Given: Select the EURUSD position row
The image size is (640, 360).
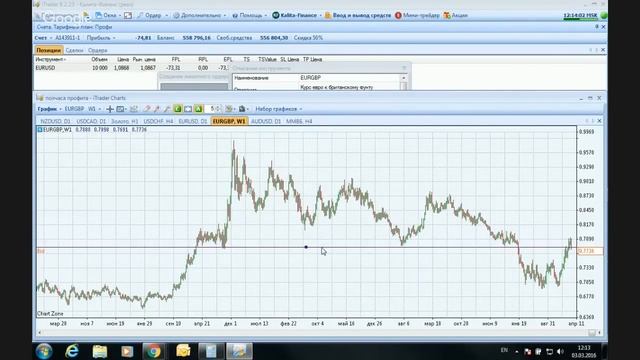Looking at the screenshot, I should tap(131, 68).
